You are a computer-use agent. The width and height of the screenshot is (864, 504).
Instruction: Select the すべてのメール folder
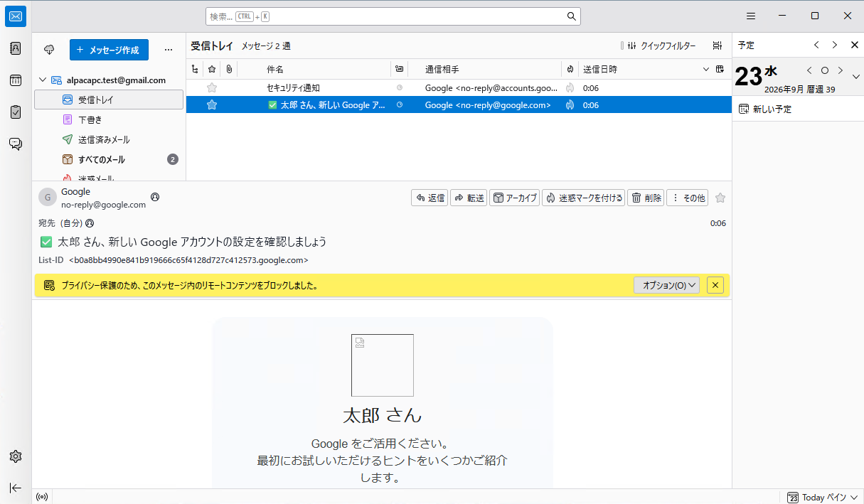click(109, 159)
